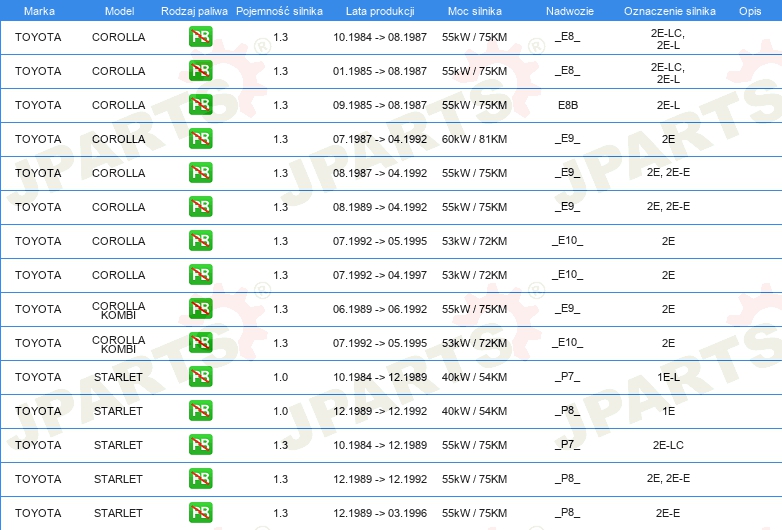This screenshot has height=530, width=782.
Task: Click the 1.0 capacity in the 10.1984 Starlet row
Action: click(x=281, y=377)
